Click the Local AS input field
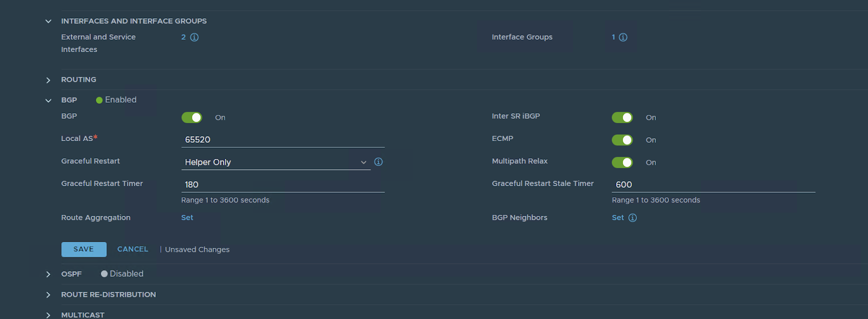Image resolution: width=868 pixels, height=319 pixels. 283,139
